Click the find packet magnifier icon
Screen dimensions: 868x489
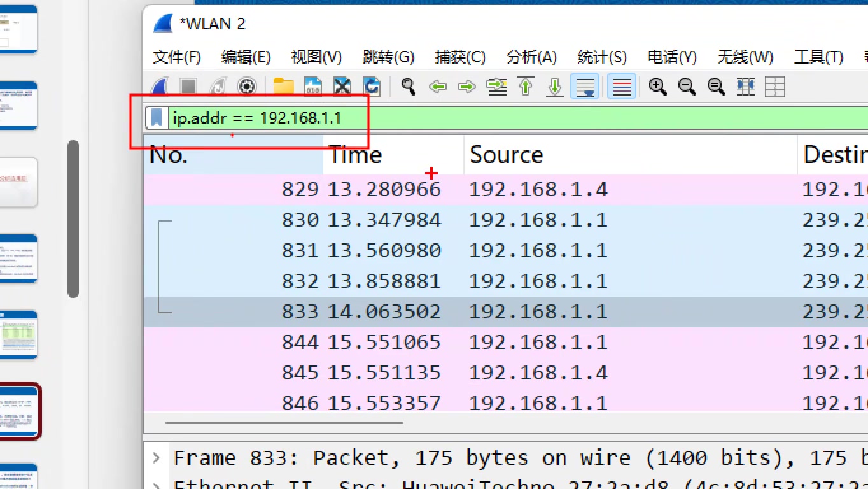[x=408, y=86]
